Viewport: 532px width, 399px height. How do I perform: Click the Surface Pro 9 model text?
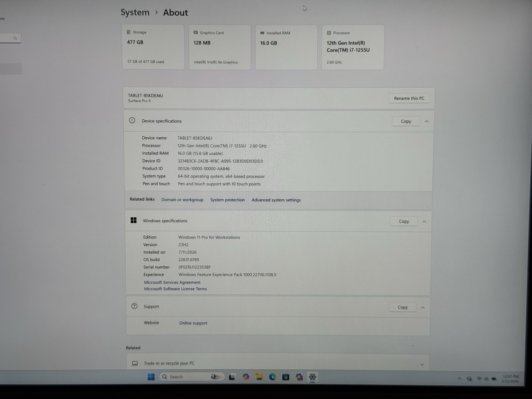[139, 101]
